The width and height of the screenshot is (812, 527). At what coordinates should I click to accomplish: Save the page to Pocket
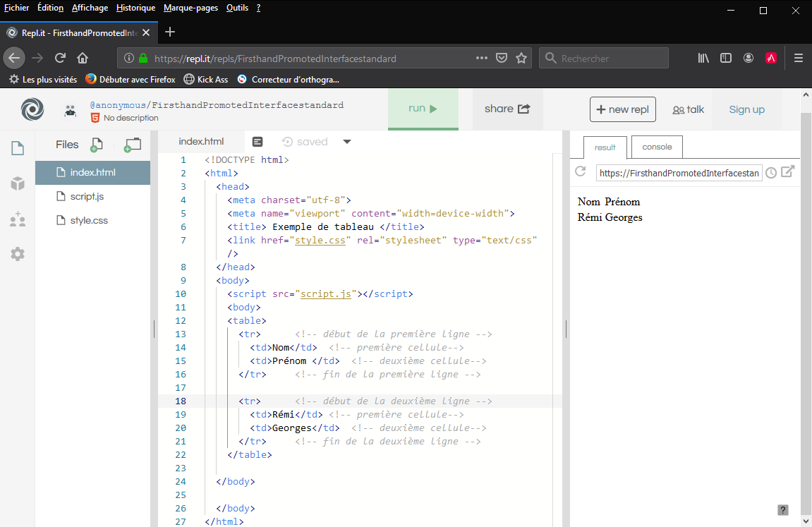[502, 58]
